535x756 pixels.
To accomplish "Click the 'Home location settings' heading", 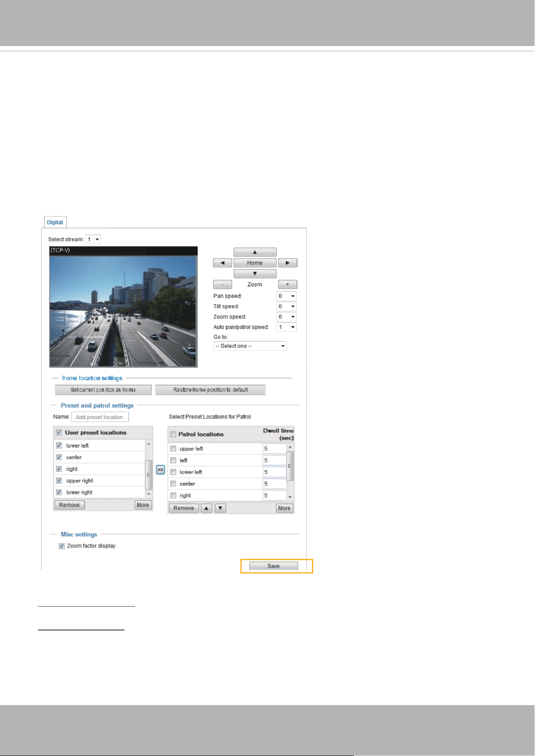I will point(92,378).
